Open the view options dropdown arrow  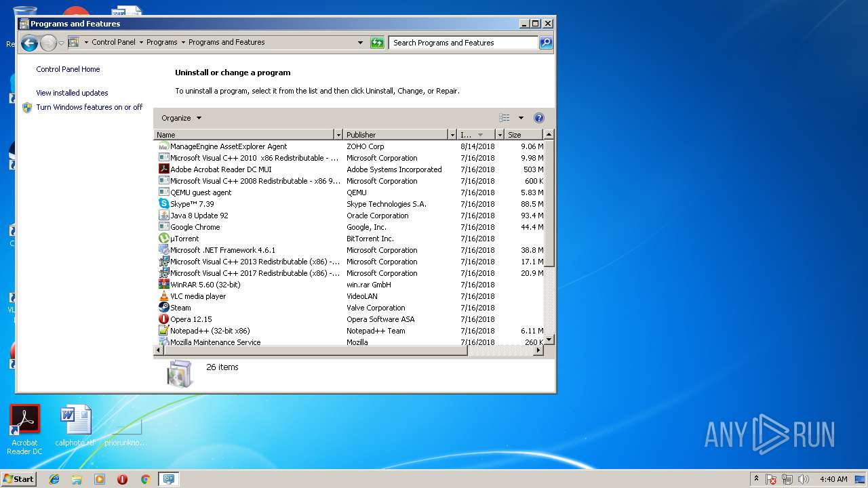pos(521,118)
